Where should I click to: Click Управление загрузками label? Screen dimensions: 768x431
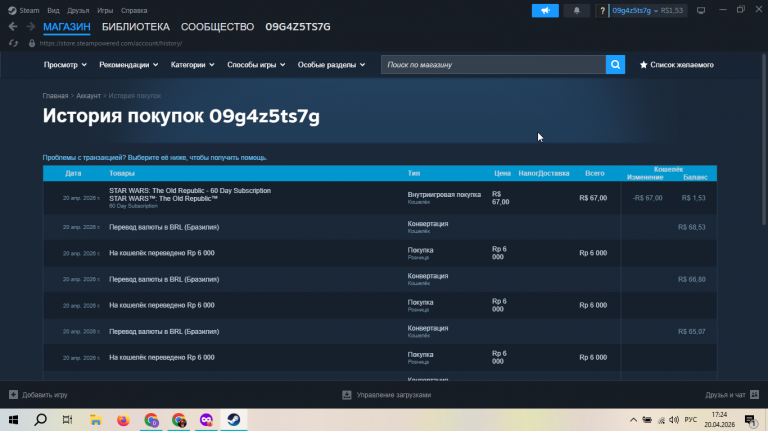[394, 395]
